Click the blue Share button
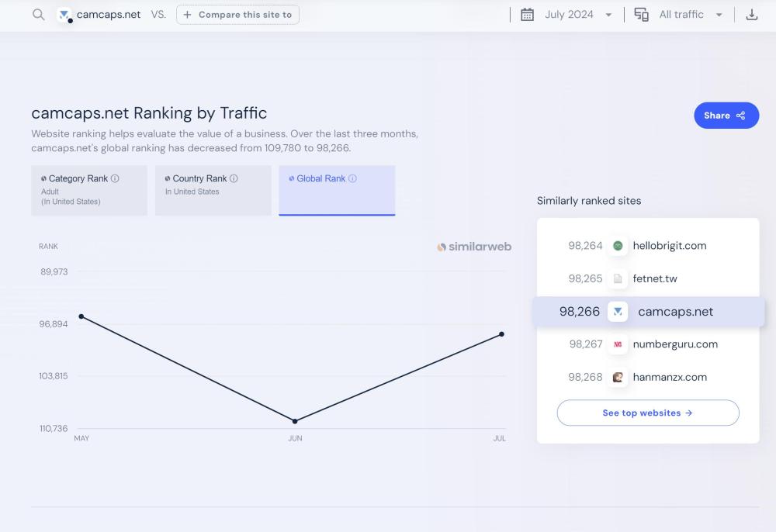 [726, 116]
